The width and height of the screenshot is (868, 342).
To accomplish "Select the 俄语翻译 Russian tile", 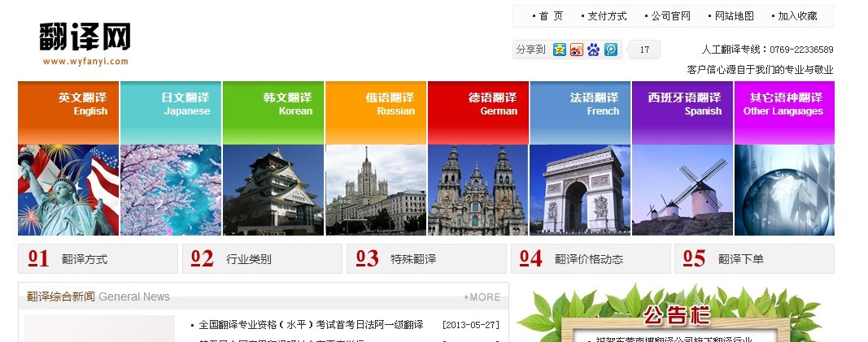I will pos(376,113).
